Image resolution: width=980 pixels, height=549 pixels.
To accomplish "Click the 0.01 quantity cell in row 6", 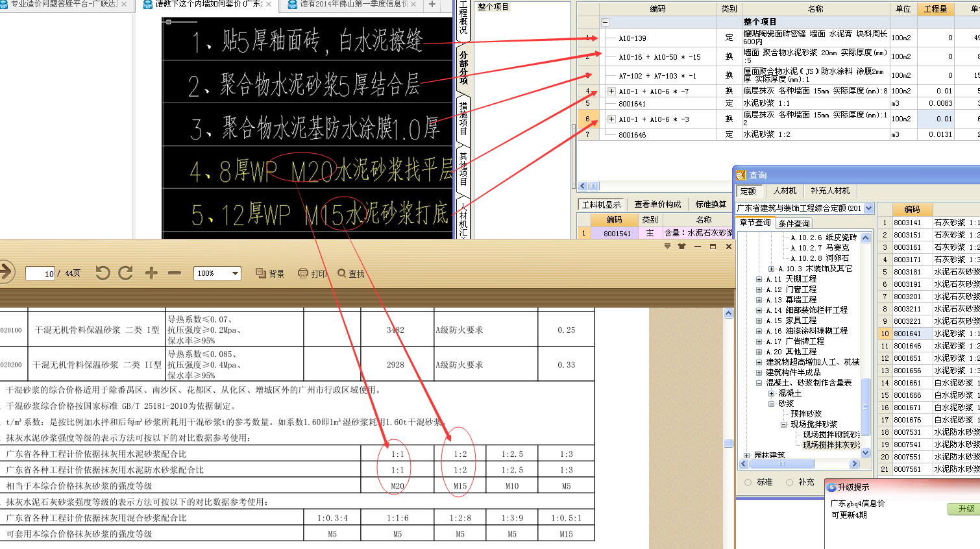I will (935, 119).
